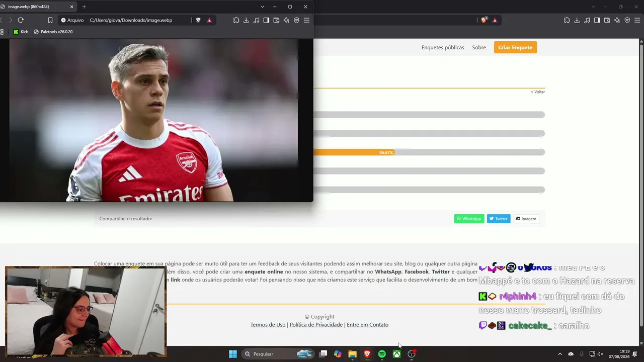Reload the image.webp page in front window
The height and width of the screenshot is (362, 644).
click(x=21, y=20)
